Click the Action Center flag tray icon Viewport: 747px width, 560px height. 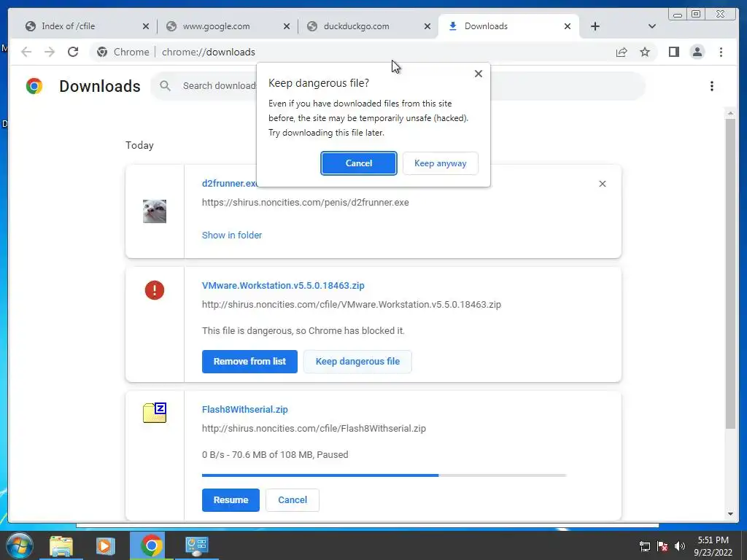tap(662, 546)
